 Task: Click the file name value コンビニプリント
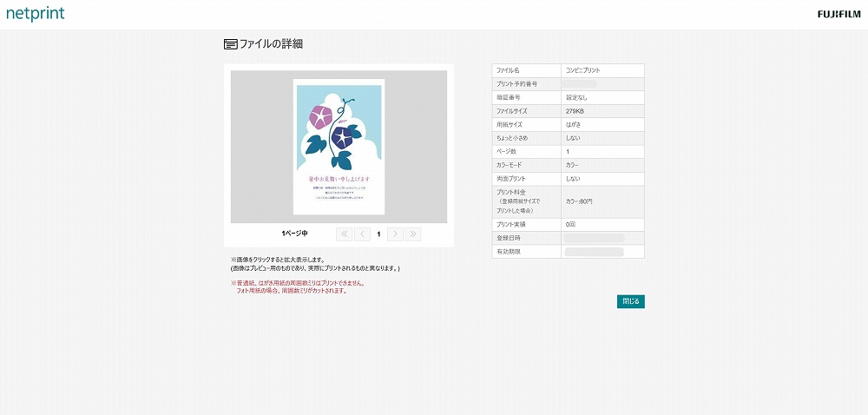point(582,70)
